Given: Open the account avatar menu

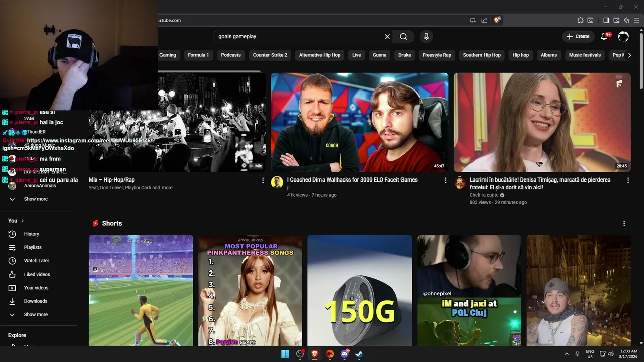Looking at the screenshot, I should point(623,36).
